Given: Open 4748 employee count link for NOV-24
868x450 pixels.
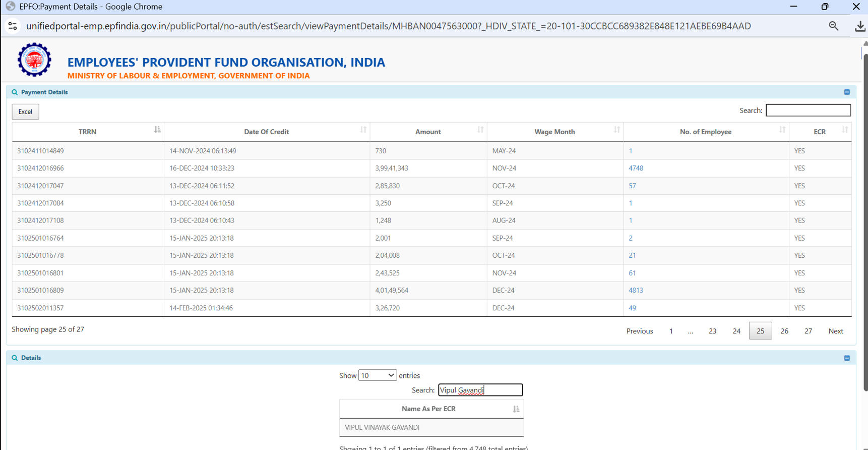Looking at the screenshot, I should (636, 168).
